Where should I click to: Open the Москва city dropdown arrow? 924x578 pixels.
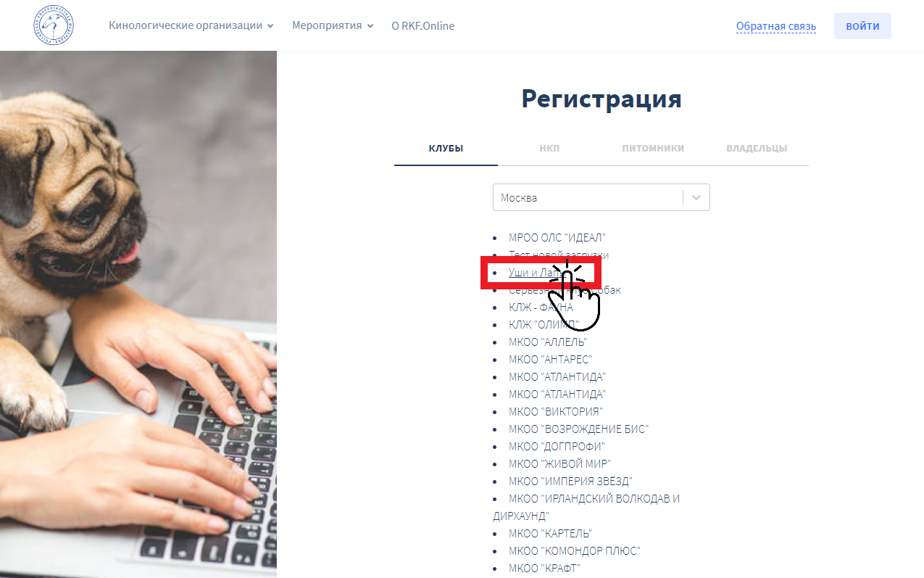tap(696, 197)
